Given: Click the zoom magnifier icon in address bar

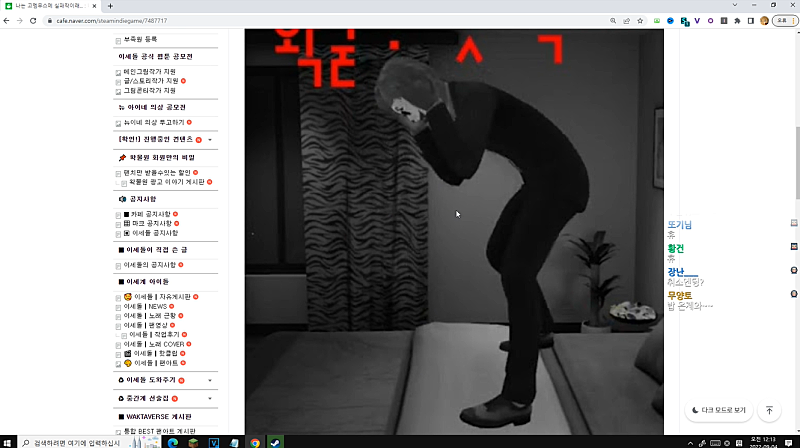Looking at the screenshot, I should click(x=613, y=21).
